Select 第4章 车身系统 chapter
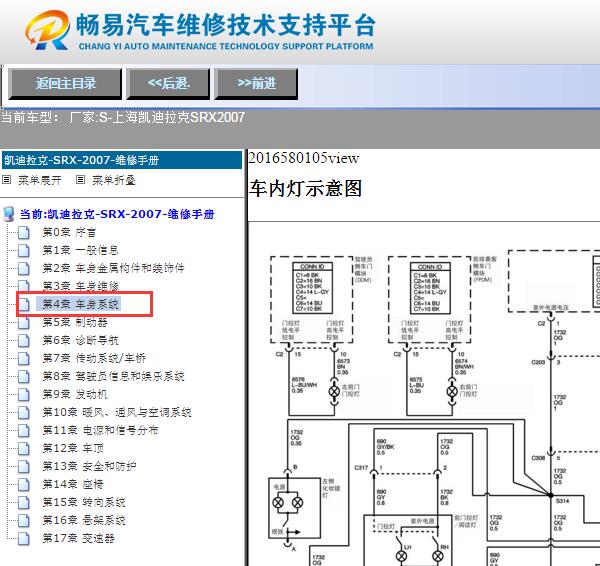 81,304
